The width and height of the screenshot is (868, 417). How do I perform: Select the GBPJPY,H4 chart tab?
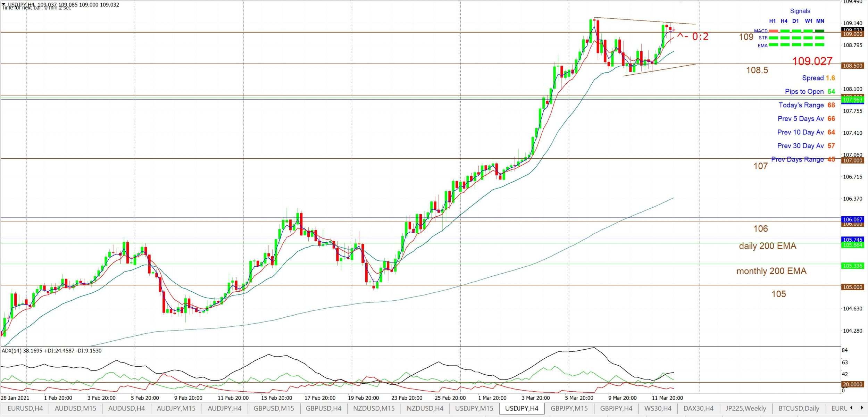616,408
